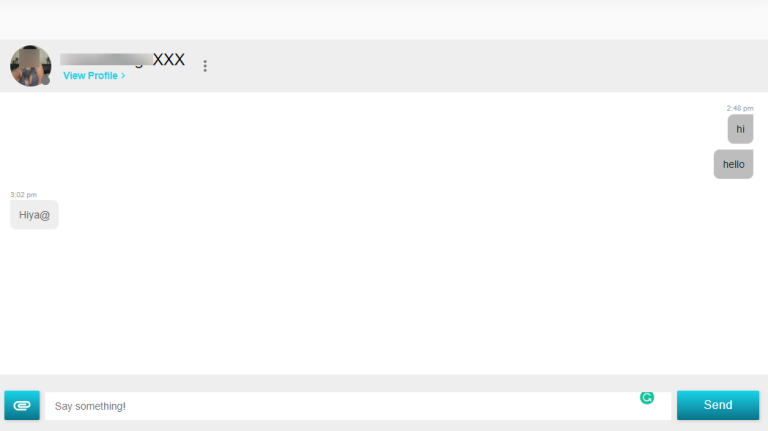Click the username ending in XXX

[168, 59]
